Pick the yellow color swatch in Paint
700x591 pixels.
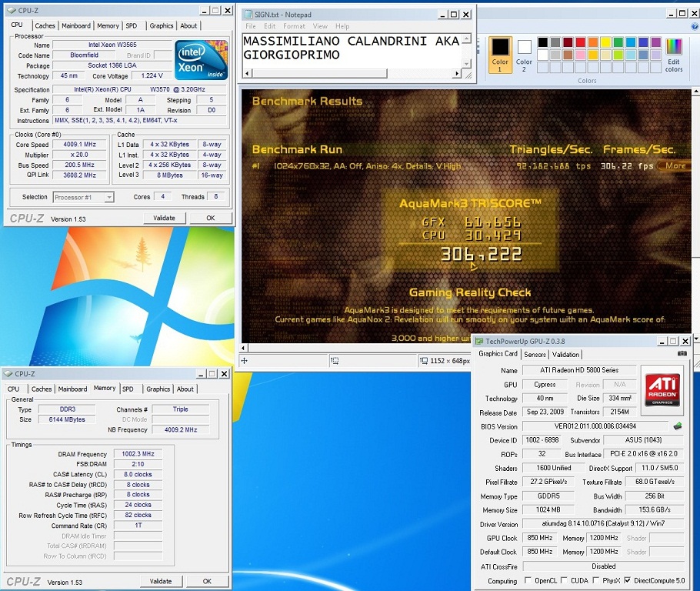pos(605,42)
